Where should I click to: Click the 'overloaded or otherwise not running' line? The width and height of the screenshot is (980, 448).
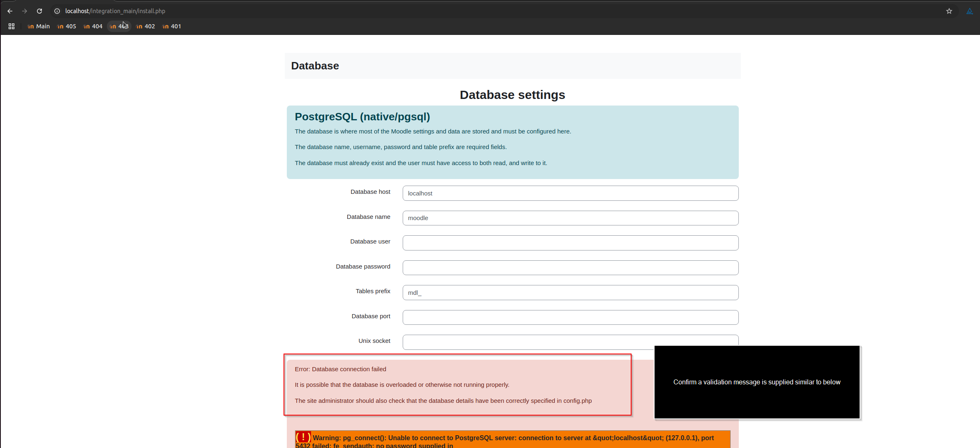(402, 385)
